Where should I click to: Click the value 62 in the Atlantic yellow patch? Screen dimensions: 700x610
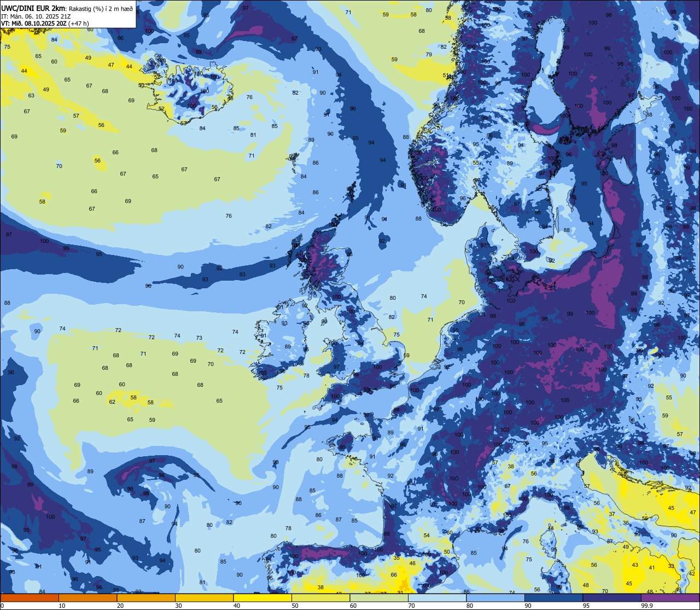click(x=112, y=402)
